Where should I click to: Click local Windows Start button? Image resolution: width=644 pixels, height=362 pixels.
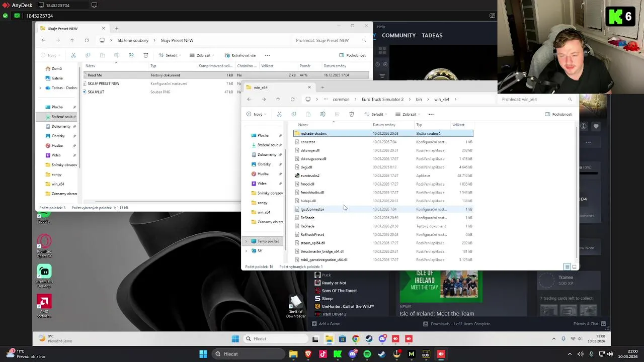tap(203, 354)
